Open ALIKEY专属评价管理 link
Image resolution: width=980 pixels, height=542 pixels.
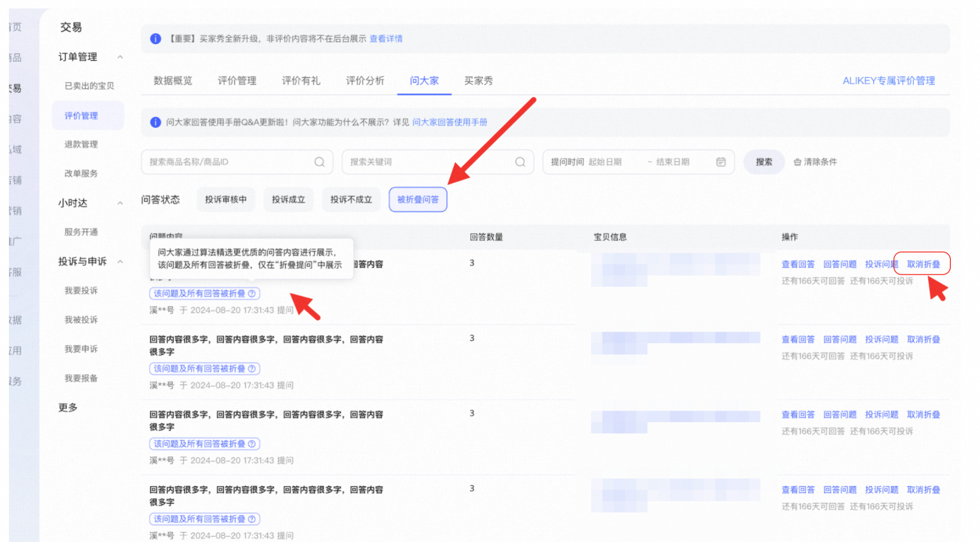889,80
